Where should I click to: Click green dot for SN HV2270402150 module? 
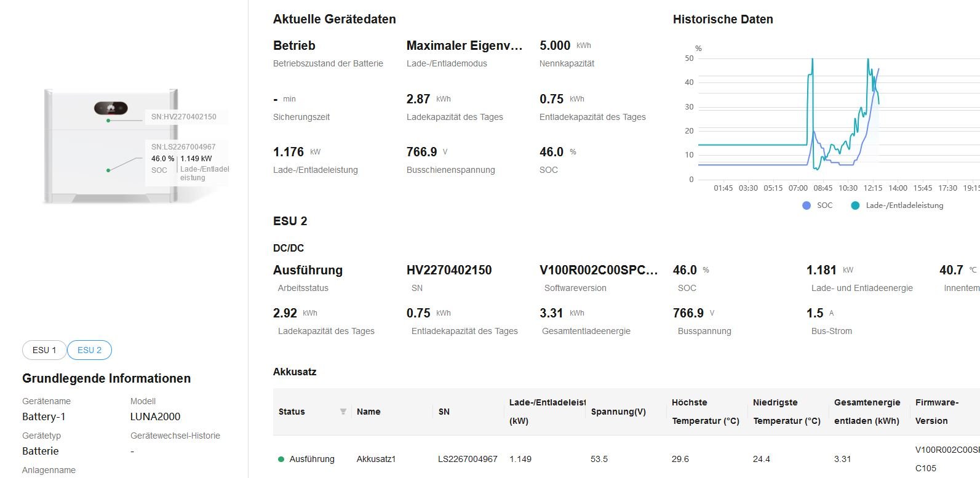coord(108,121)
